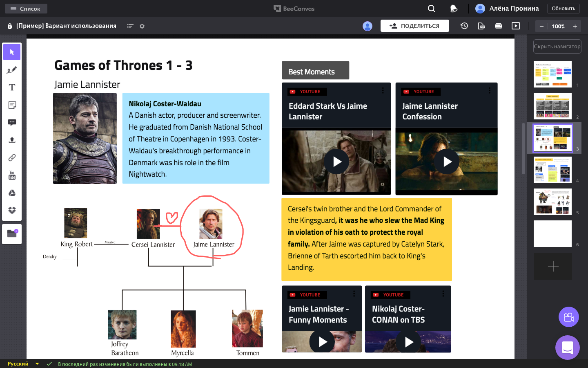Open the support chat bubble button
Screen dimensions: 588x368
[x=568, y=348]
